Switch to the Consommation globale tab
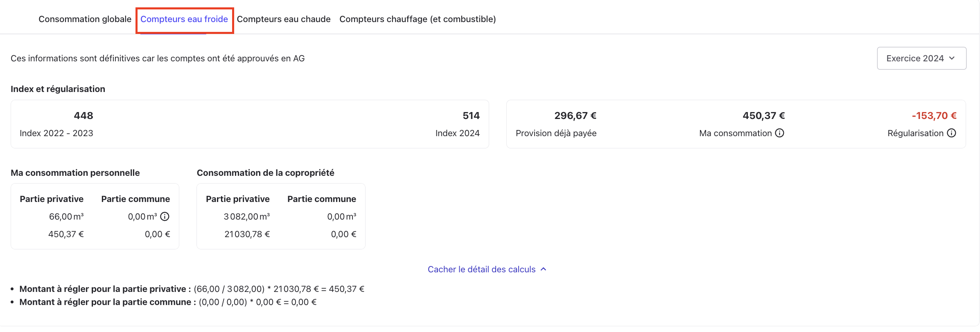980x332 pixels. point(85,19)
